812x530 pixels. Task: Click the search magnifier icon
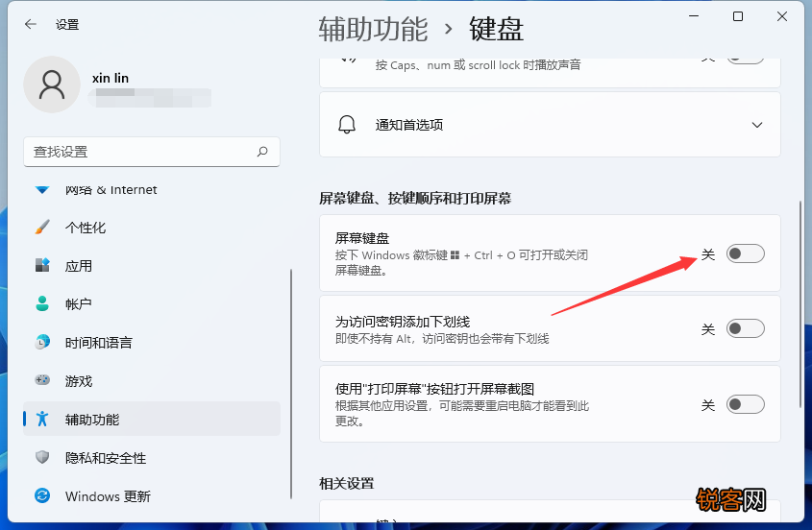tap(262, 152)
